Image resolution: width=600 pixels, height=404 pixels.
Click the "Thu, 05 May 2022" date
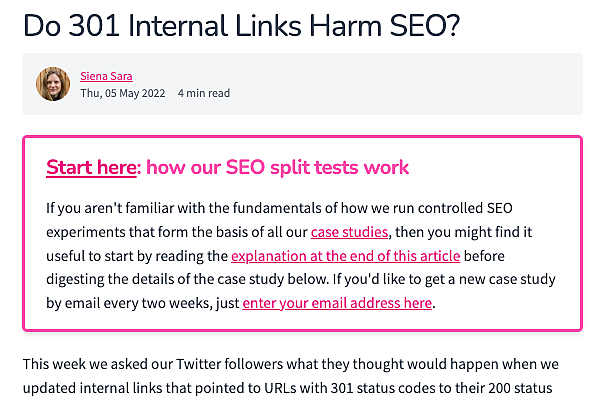(x=123, y=94)
